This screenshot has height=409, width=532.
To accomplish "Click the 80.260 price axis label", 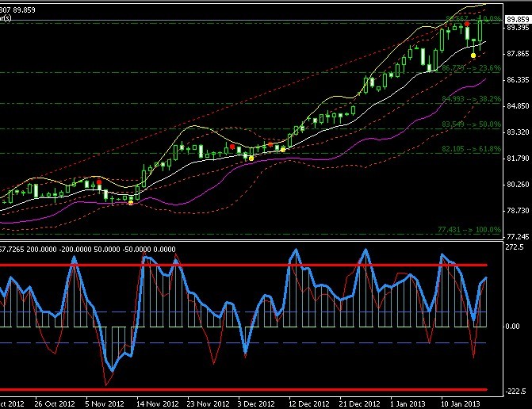I will coord(518,184).
